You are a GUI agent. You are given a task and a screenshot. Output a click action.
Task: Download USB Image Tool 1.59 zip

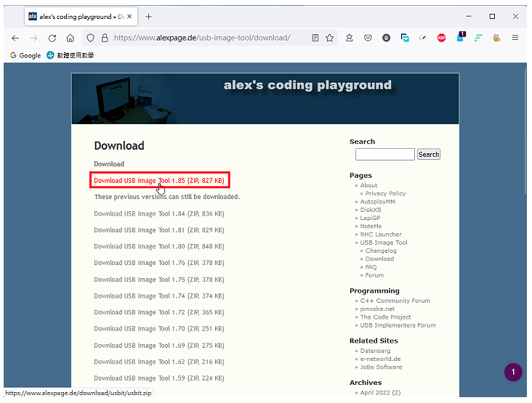(x=159, y=378)
